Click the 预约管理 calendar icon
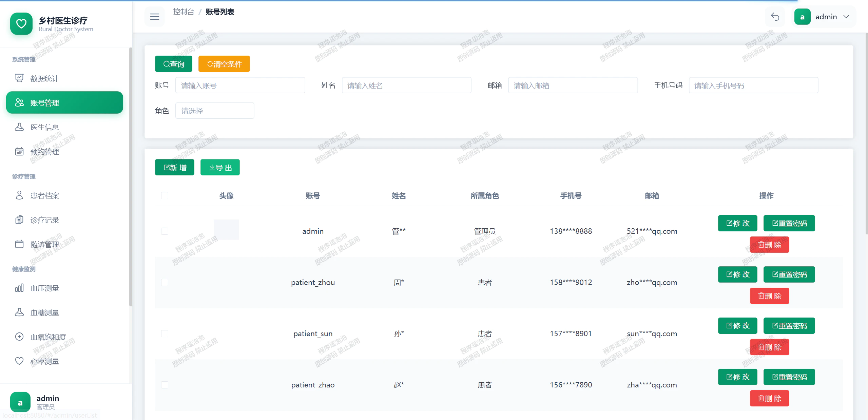Image resolution: width=868 pixels, height=420 pixels. 19,151
